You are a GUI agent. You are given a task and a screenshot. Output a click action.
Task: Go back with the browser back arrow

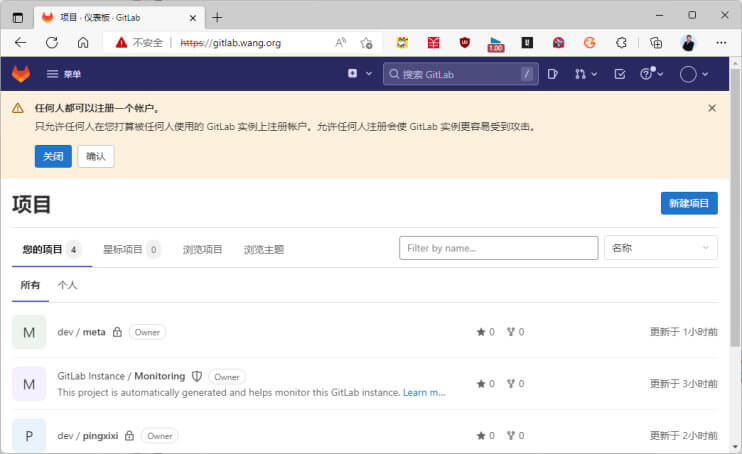coord(20,43)
